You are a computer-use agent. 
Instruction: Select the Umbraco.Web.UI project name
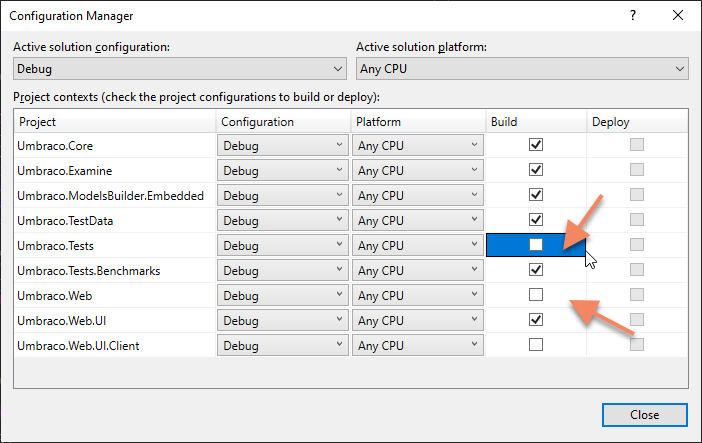point(62,321)
